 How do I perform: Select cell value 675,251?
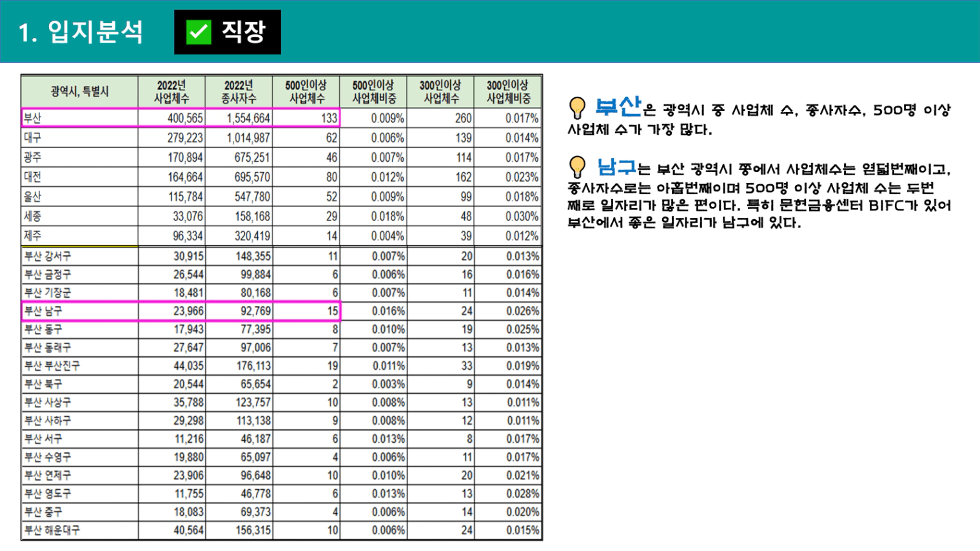point(252,158)
